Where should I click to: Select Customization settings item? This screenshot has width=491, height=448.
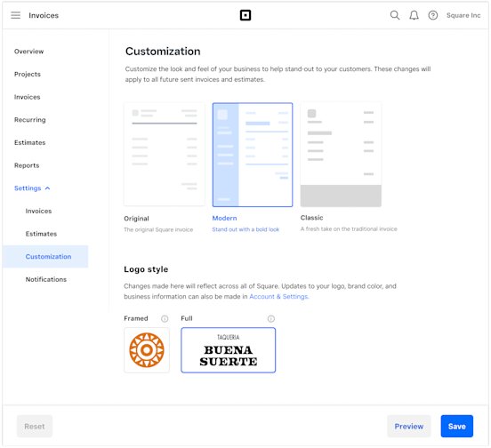click(x=45, y=257)
